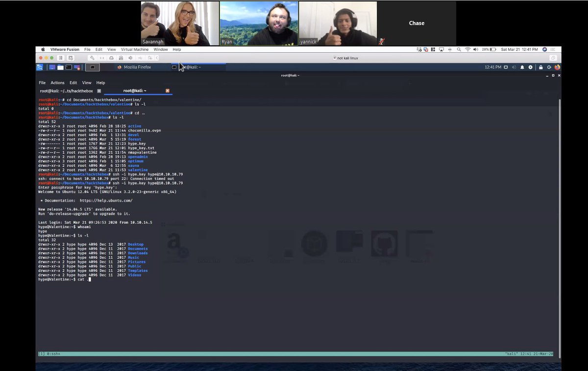
Task: Click the VMware shared folders icon
Action: [x=149, y=58]
